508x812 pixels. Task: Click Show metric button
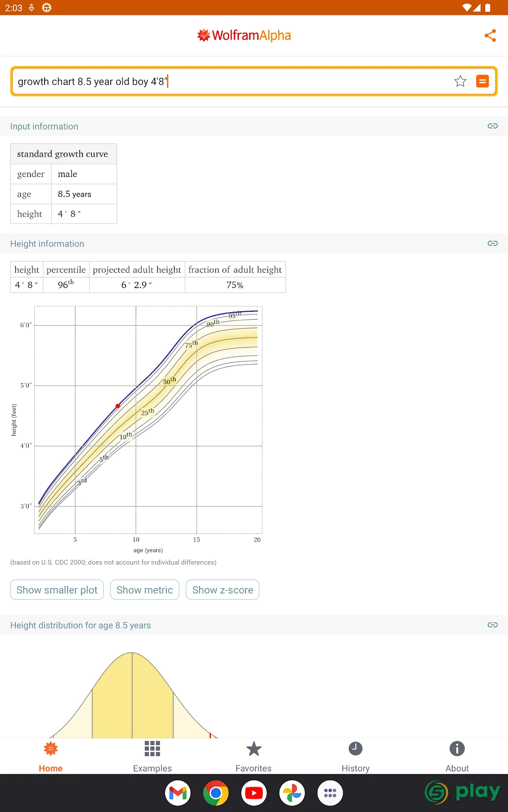click(144, 590)
